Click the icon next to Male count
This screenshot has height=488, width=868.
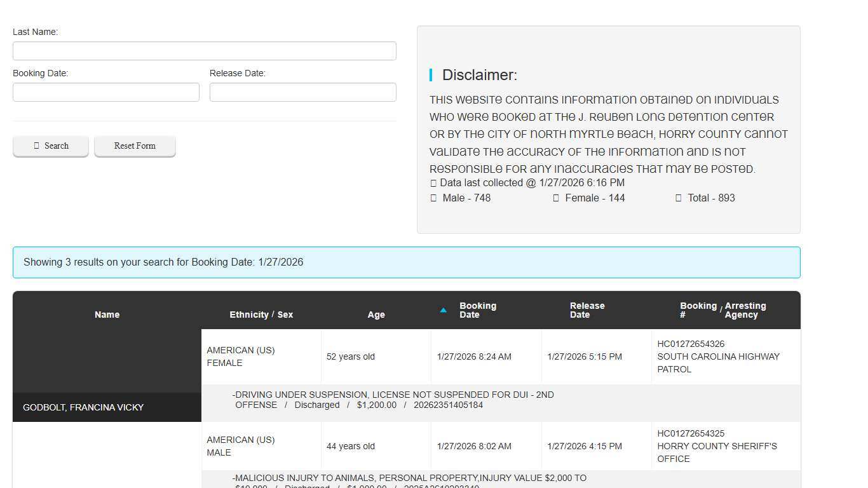tap(433, 198)
